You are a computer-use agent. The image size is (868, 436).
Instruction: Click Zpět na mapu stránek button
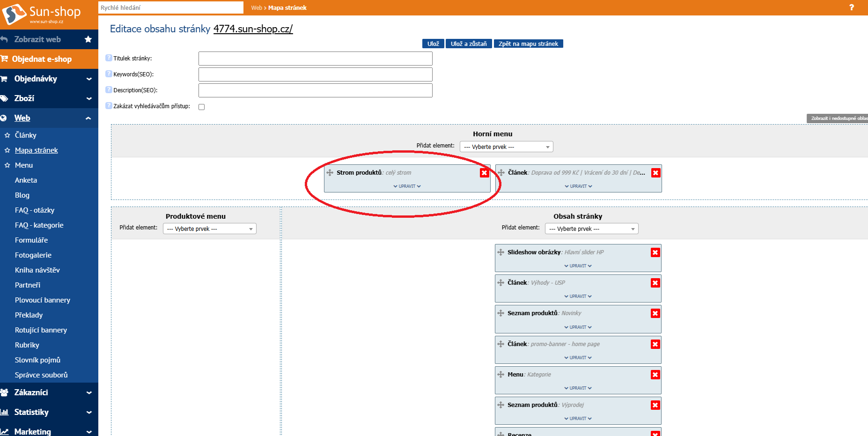[528, 44]
